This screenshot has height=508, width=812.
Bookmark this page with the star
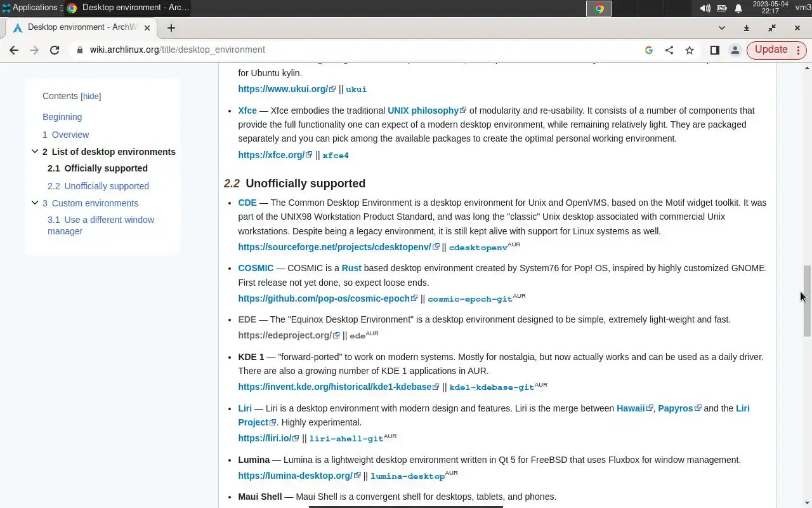tap(690, 50)
